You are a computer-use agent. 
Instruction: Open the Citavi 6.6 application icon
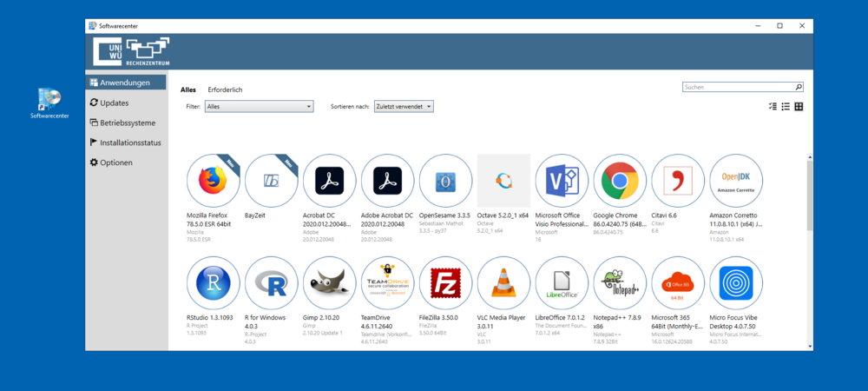[x=678, y=182]
